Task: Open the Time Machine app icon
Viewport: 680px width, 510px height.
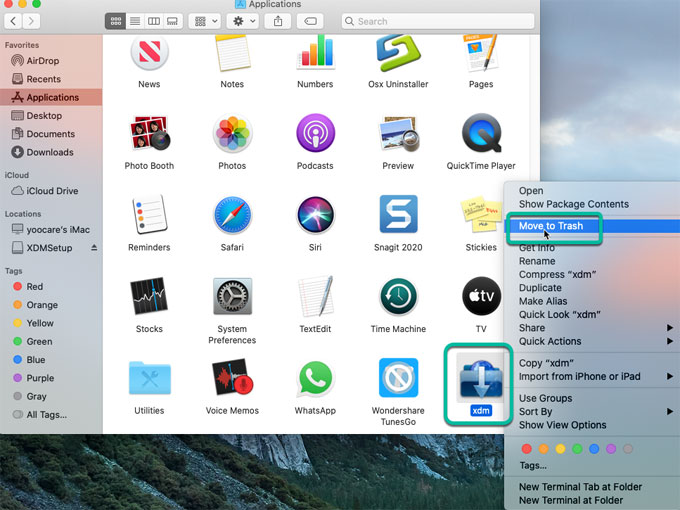Action: pos(398,296)
